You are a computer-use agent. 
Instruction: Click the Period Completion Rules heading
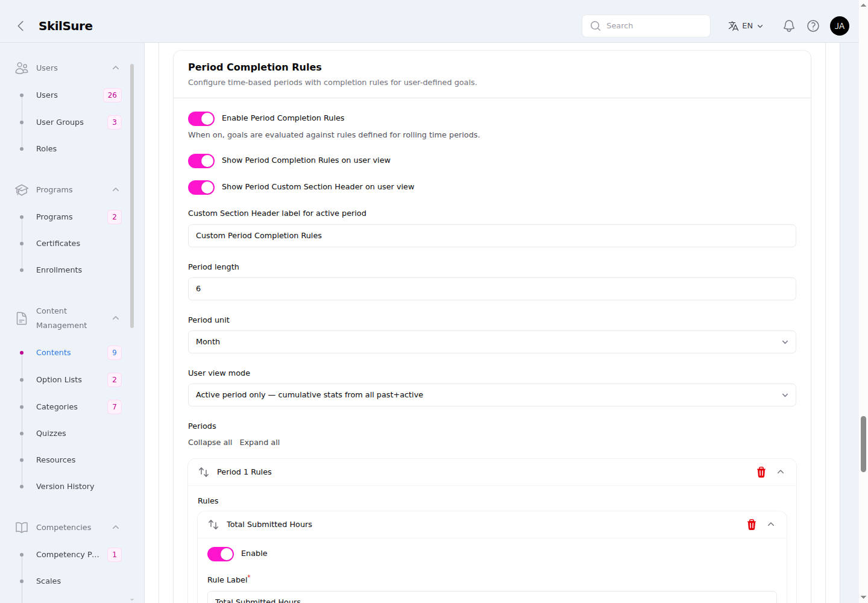[x=255, y=68]
